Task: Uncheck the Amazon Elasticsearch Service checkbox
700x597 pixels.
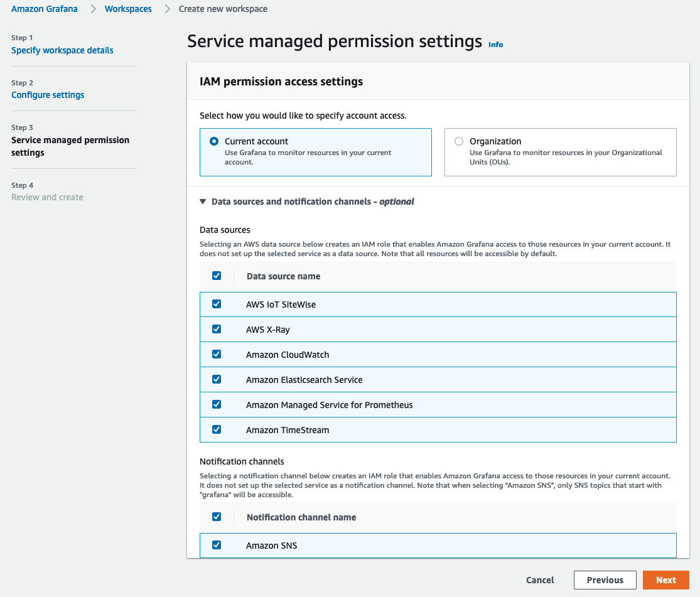Action: (217, 379)
